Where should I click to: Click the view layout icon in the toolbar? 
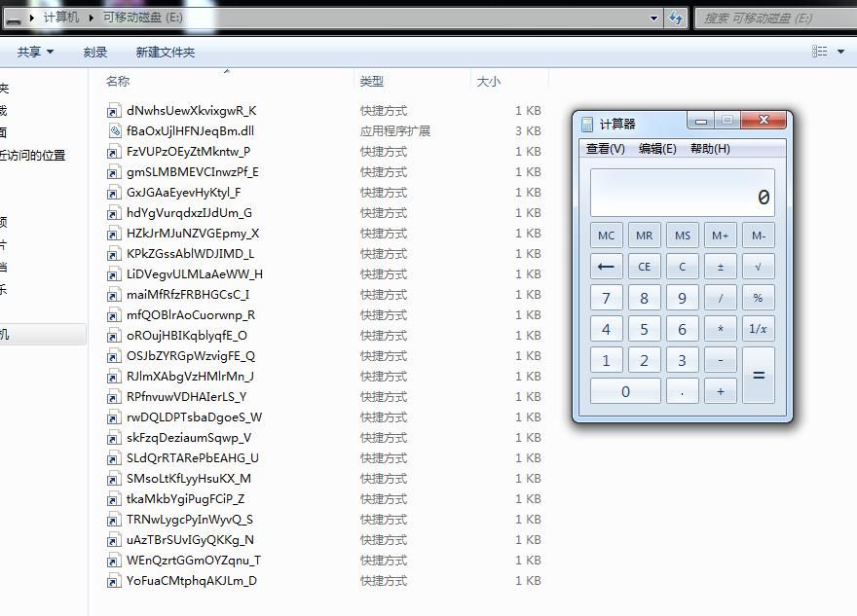coord(819,52)
